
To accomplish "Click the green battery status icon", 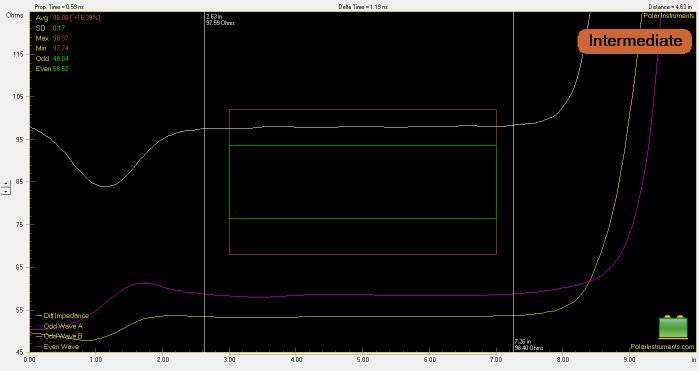I will (x=673, y=327).
